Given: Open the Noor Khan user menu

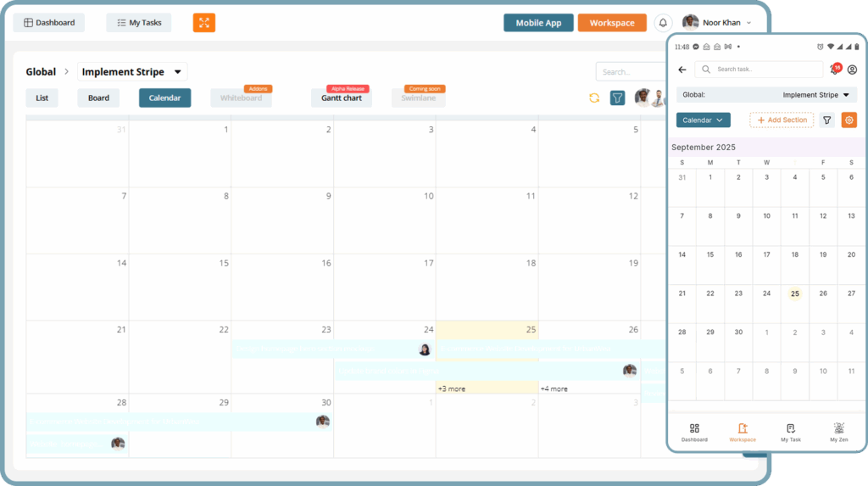Looking at the screenshot, I should [x=717, y=23].
